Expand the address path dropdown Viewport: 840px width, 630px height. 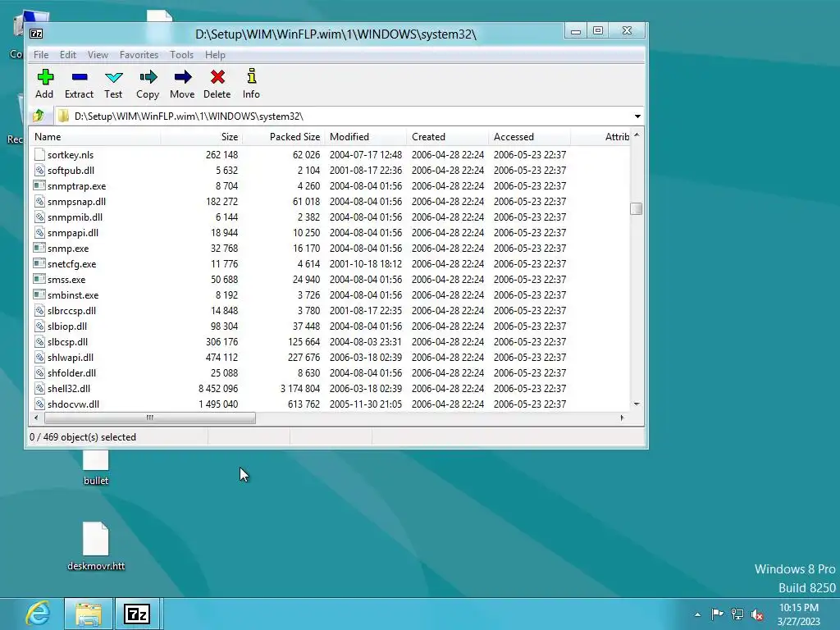[x=637, y=116]
